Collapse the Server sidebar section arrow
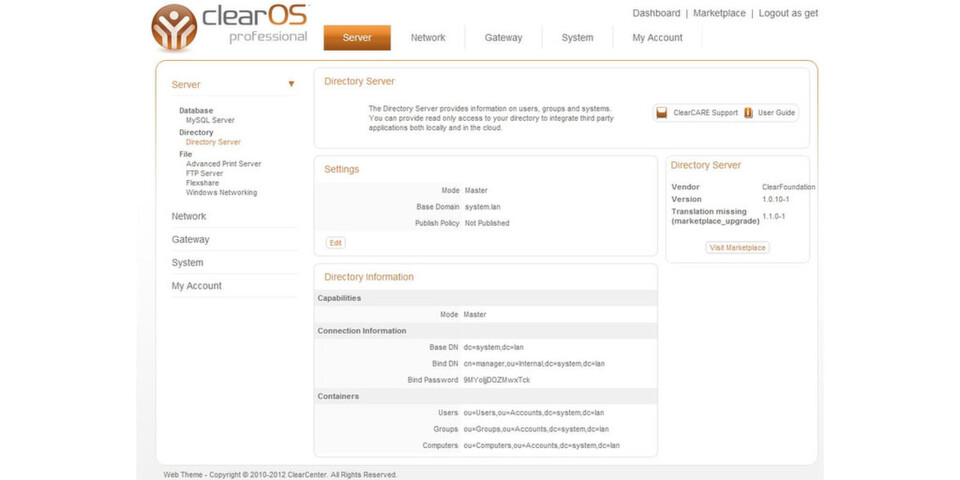This screenshot has height=480, width=960. (x=291, y=84)
